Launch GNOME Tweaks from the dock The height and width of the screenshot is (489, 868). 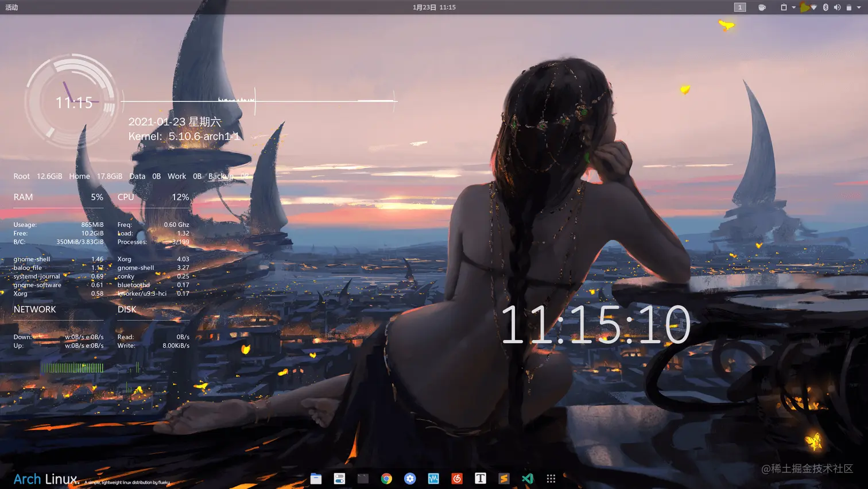[x=339, y=479]
